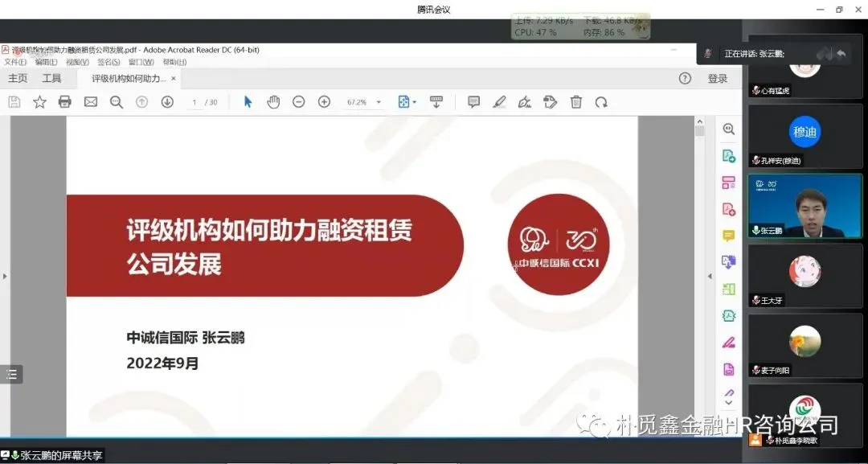Expand the left navigation pane arrow

[x=5, y=276]
